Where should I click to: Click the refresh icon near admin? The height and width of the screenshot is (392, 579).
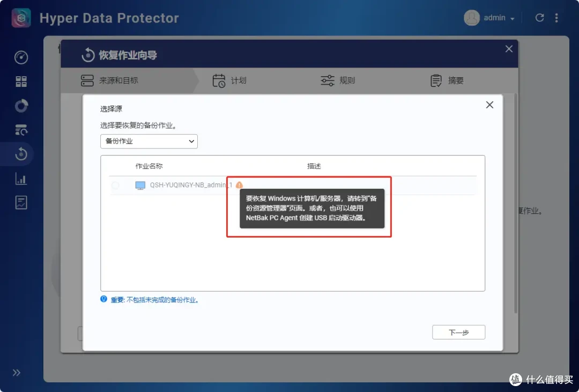point(539,17)
